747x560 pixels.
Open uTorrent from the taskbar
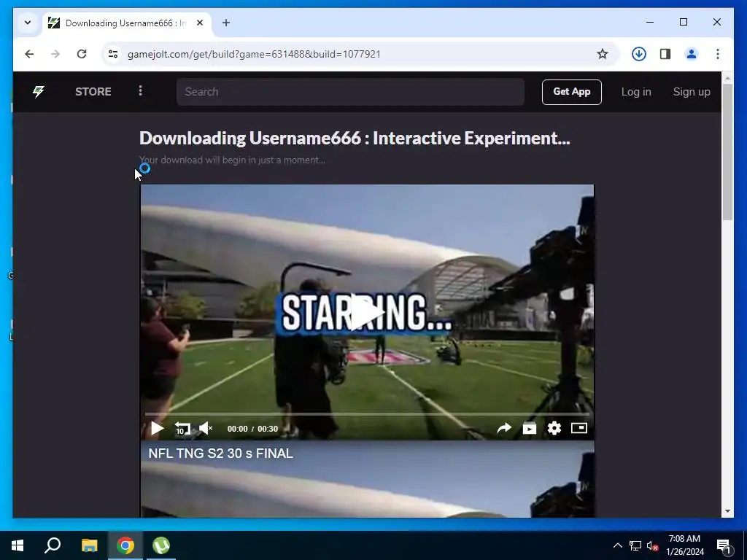(161, 545)
